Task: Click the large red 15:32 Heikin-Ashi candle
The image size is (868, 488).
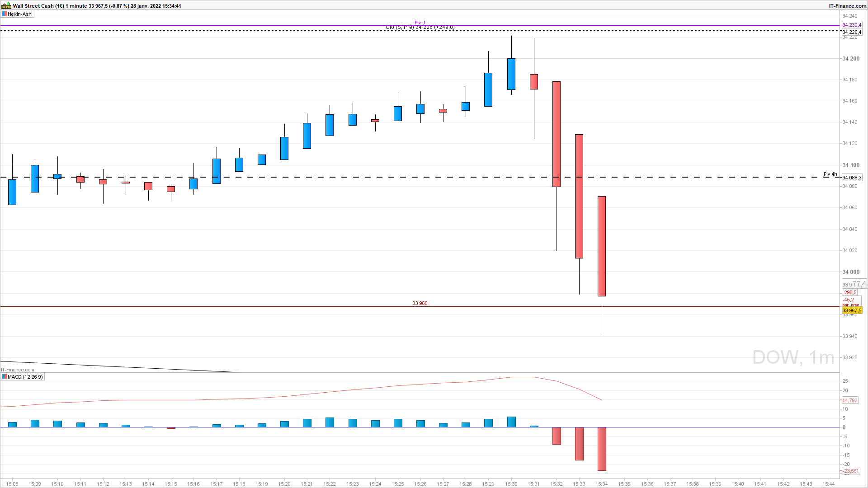Action: click(557, 134)
